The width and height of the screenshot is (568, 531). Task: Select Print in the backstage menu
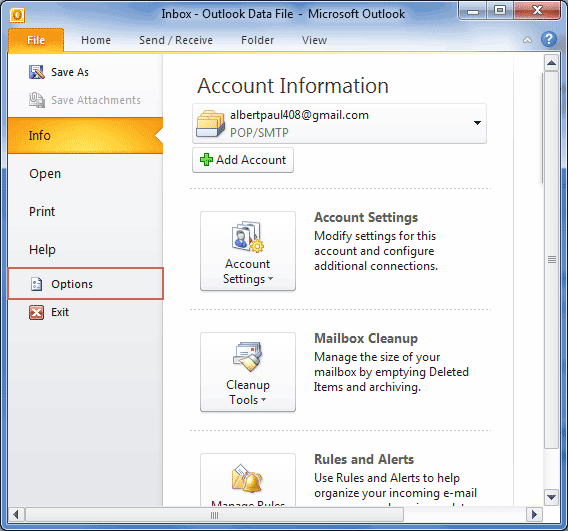pos(85,212)
